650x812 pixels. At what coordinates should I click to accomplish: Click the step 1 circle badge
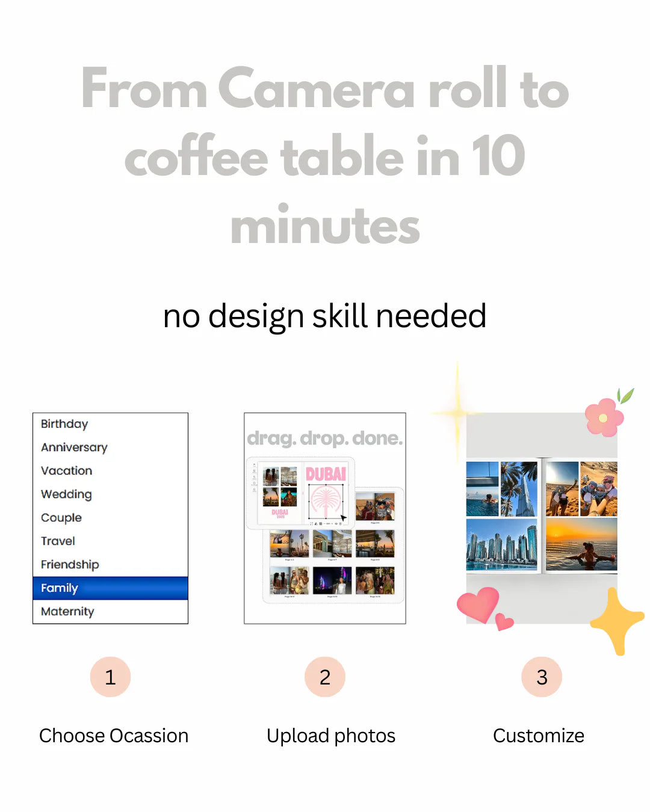point(110,677)
